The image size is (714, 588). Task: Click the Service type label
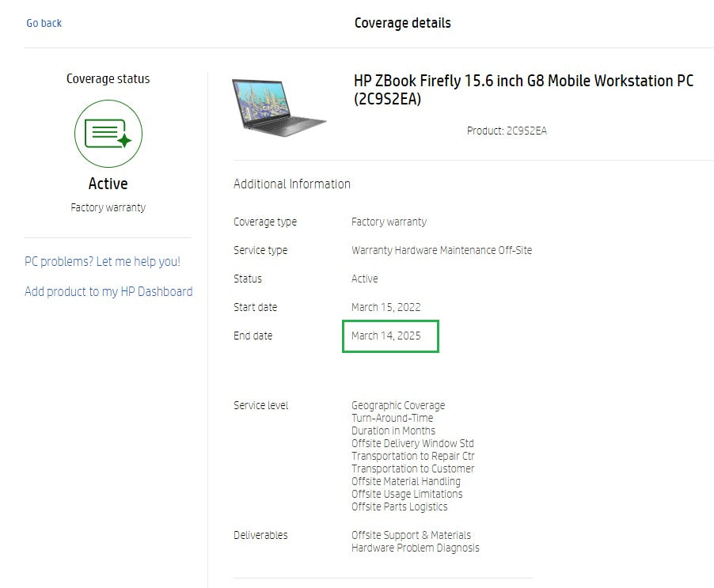pyautogui.click(x=260, y=250)
